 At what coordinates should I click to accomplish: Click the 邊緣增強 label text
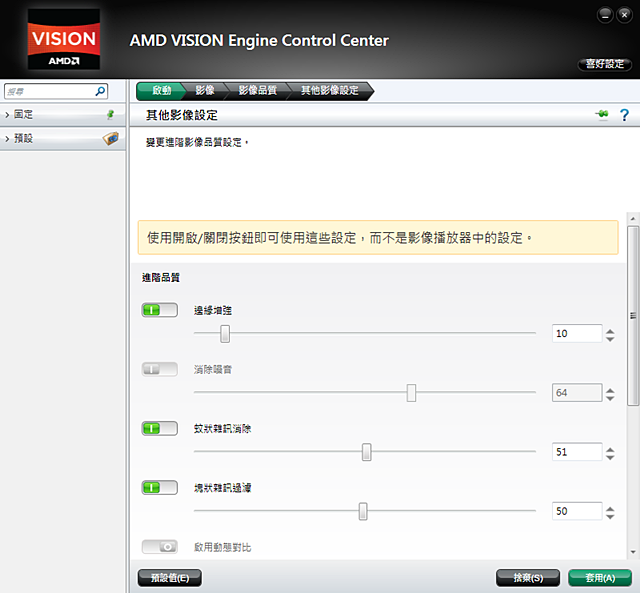point(213,310)
